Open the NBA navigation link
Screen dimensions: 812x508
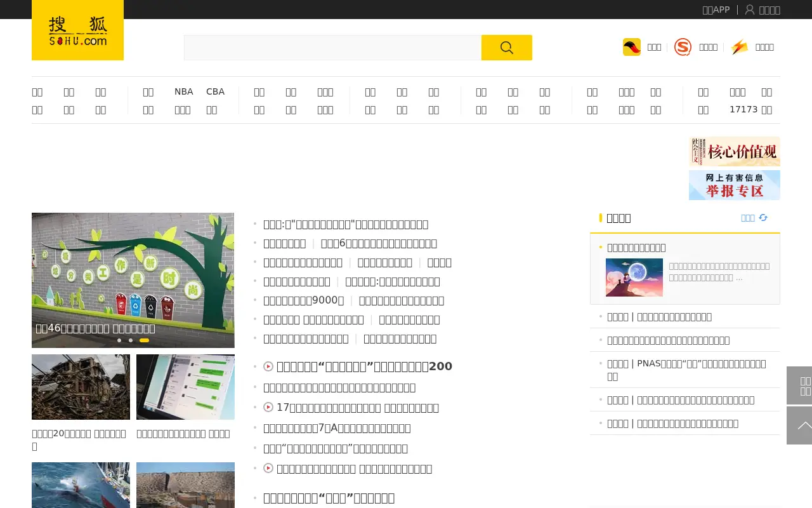(x=183, y=91)
